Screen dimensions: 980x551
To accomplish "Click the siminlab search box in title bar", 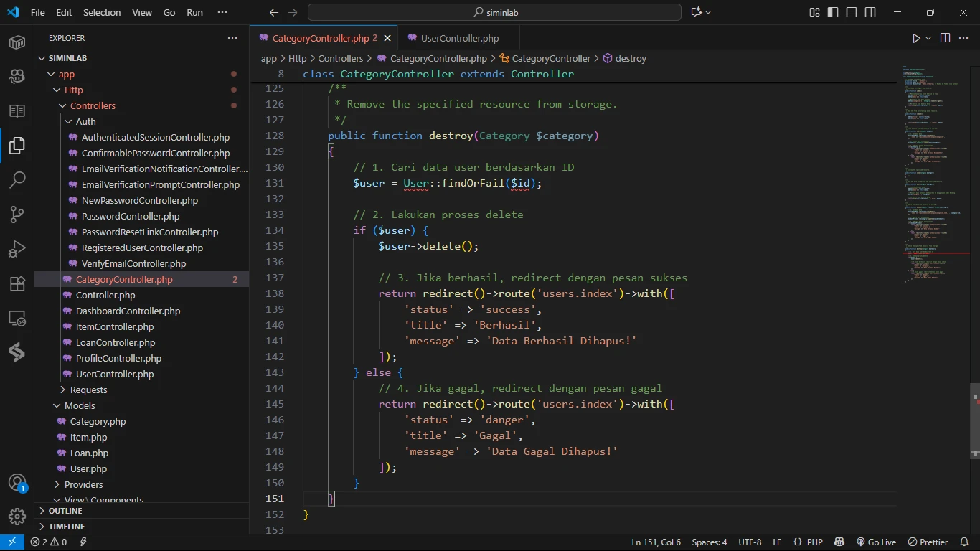I will tap(494, 12).
